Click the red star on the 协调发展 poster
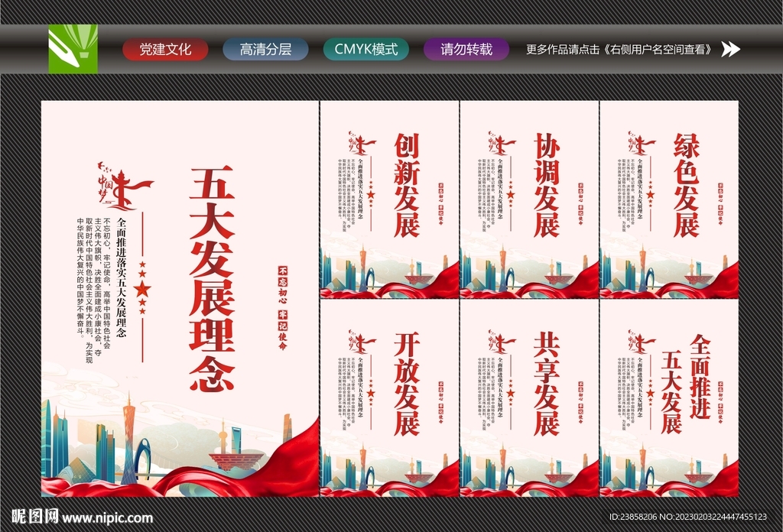Screen dimensions: 783x532 pyautogui.click(x=511, y=194)
